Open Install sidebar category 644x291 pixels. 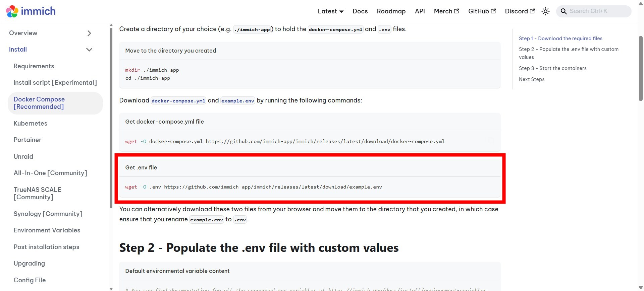(18, 50)
